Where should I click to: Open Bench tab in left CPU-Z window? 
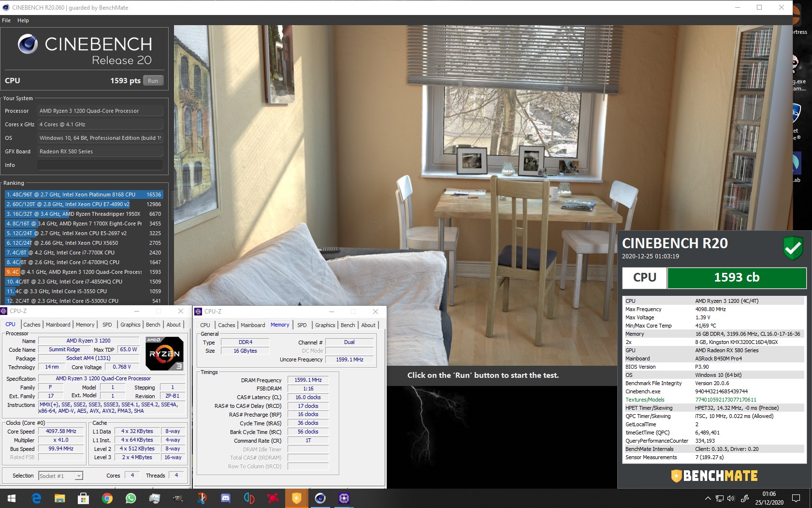153,325
